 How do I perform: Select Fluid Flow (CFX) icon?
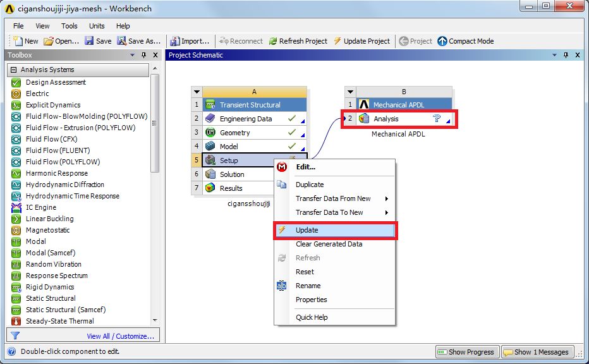tap(16, 139)
